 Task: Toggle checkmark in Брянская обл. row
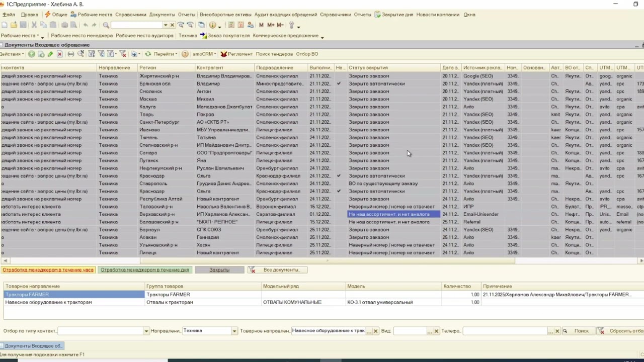(339, 83)
